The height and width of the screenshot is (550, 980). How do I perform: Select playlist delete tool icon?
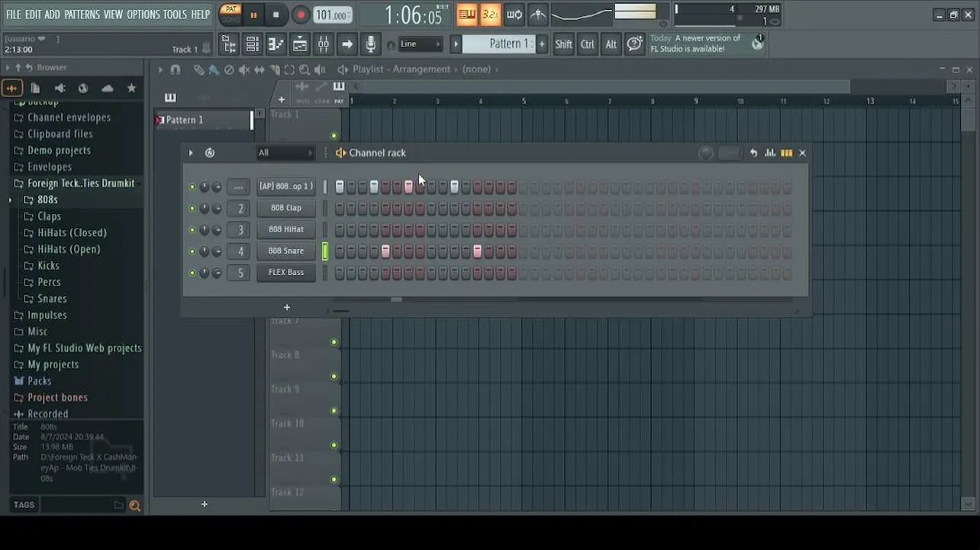pos(229,70)
